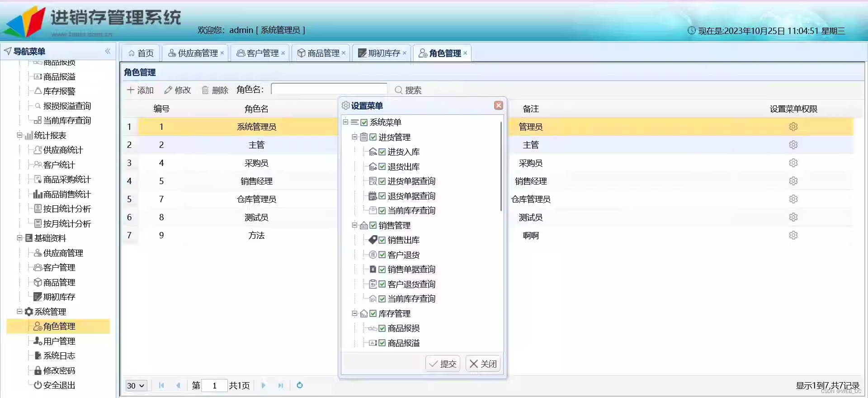Toggle the 商品报损 checkbox in dialog

[382, 328]
